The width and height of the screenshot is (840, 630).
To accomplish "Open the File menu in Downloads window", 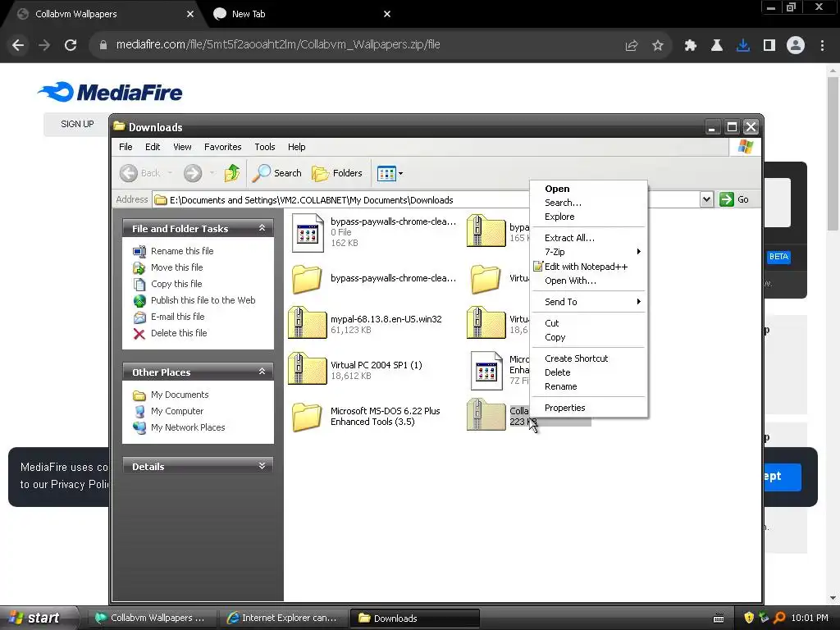I will [126, 147].
